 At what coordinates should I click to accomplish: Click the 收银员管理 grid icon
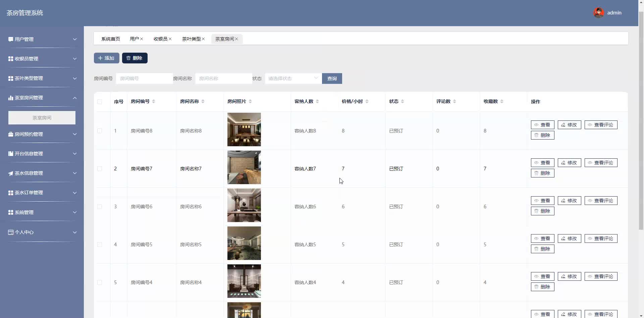(x=11, y=59)
